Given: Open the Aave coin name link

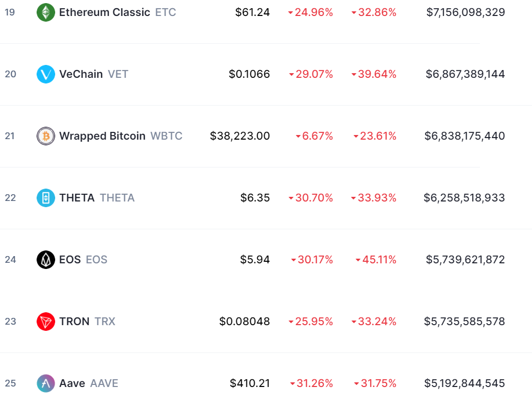Looking at the screenshot, I should pos(72,383).
